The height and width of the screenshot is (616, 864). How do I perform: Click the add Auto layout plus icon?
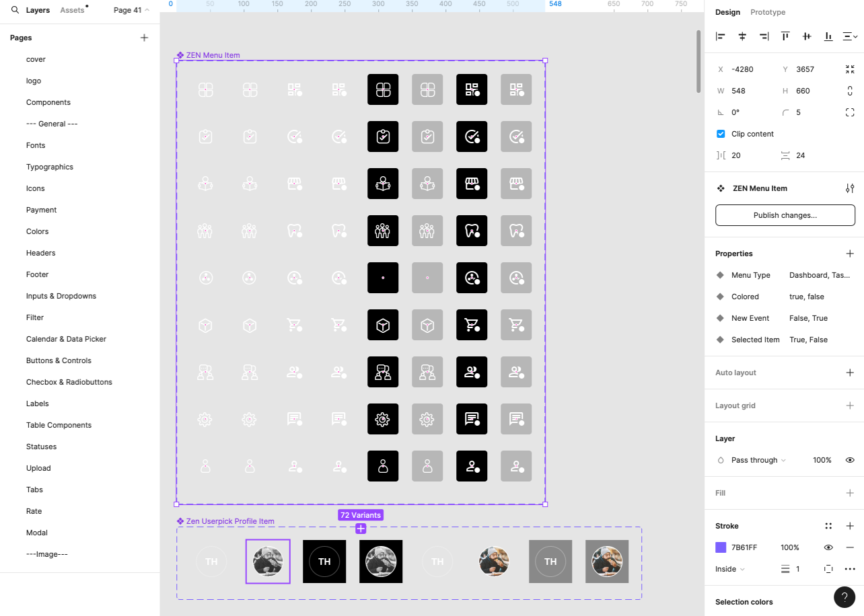850,373
